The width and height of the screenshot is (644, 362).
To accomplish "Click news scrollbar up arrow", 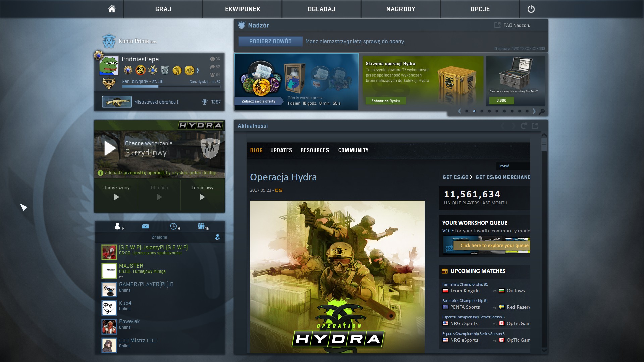I will pos(544,135).
